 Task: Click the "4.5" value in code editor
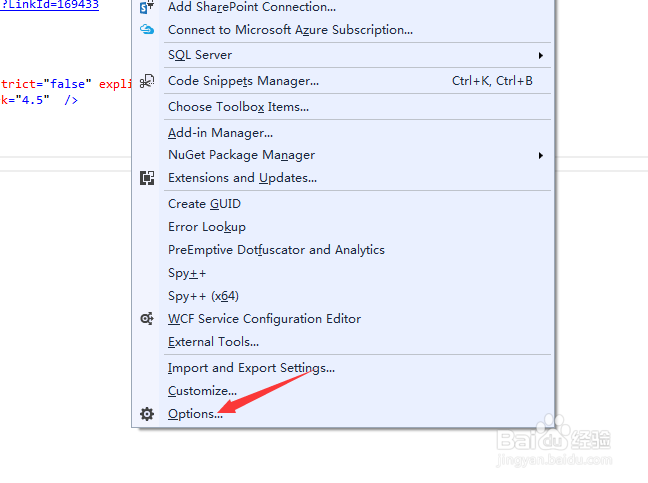pyautogui.click(x=32, y=100)
